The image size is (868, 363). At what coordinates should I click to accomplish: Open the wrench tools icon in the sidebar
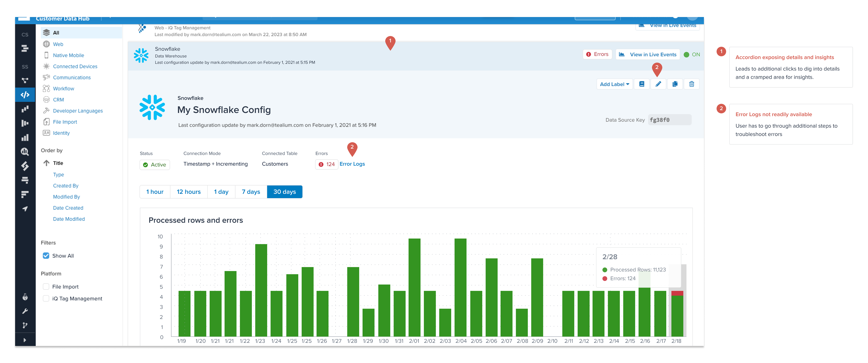click(x=25, y=311)
